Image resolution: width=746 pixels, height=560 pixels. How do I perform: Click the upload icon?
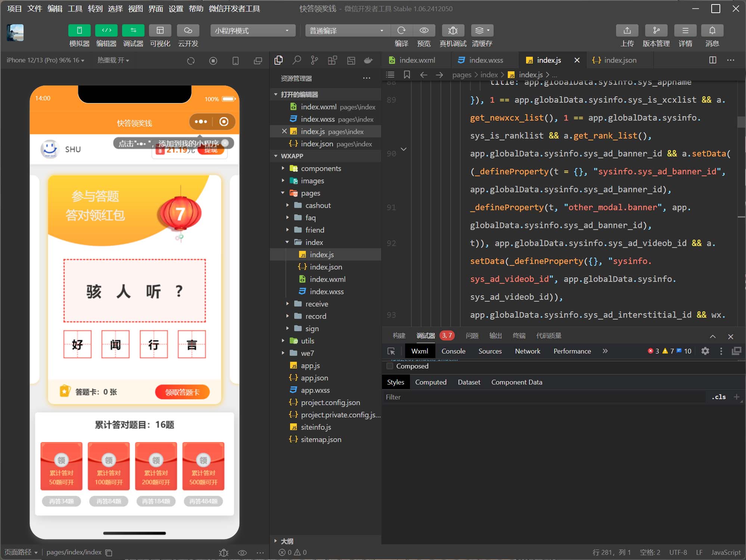tap(627, 30)
